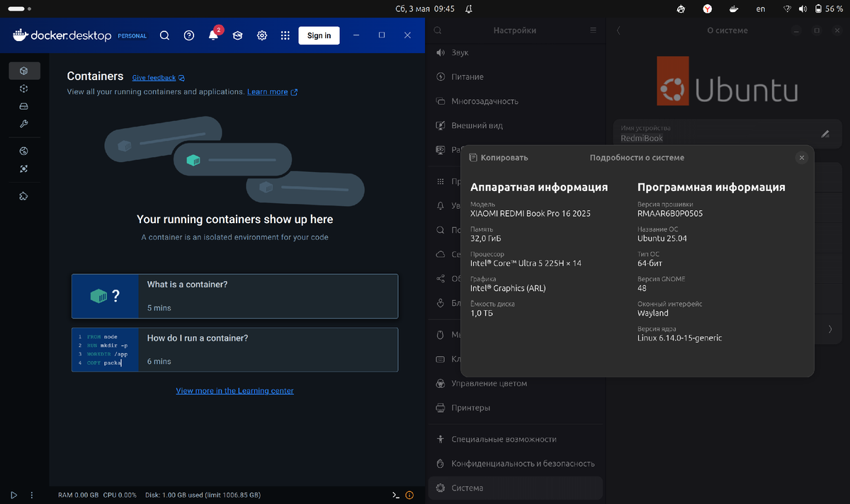
Task: Click the volume speaker icon in top bar
Action: 803,9
